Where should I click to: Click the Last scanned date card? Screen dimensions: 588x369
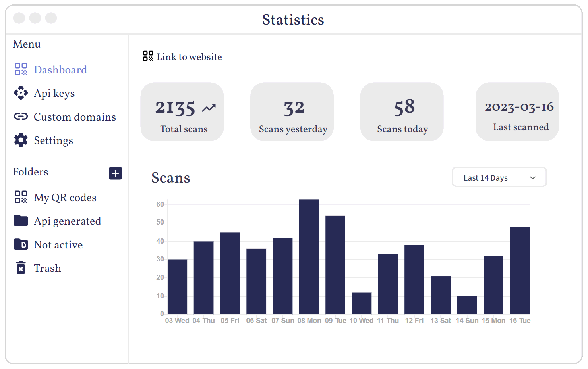click(x=517, y=111)
